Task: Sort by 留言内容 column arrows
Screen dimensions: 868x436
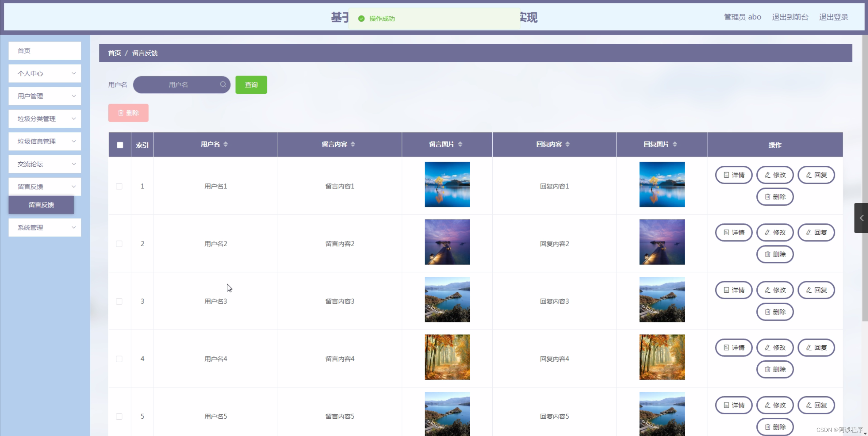Action: tap(353, 144)
